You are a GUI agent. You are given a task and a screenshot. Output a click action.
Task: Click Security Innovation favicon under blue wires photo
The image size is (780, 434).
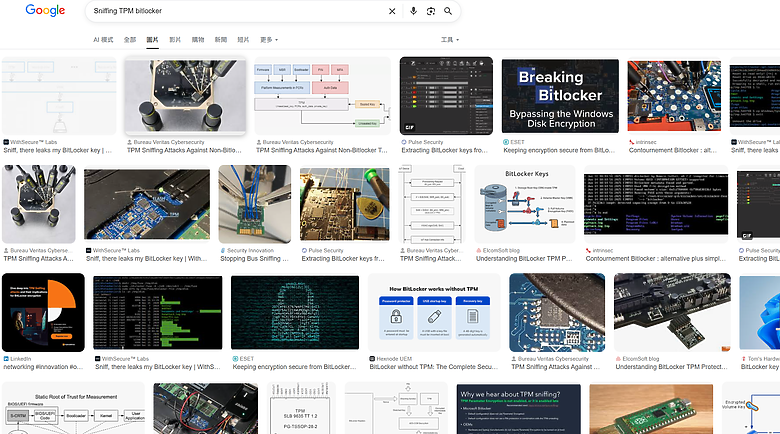tap(223, 250)
